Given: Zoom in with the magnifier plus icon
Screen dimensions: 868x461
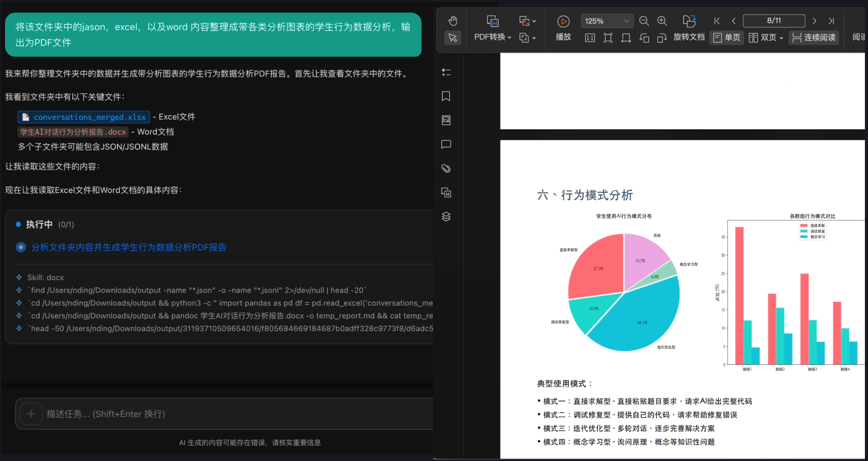Looking at the screenshot, I should pos(662,21).
